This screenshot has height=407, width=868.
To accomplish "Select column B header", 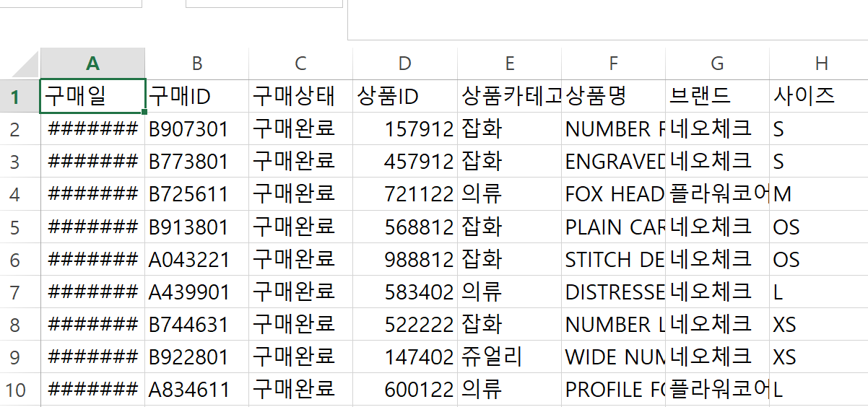I will [197, 64].
